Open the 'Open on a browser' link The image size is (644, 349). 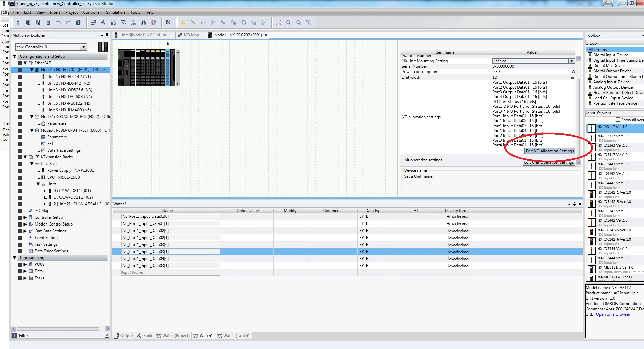click(613, 314)
